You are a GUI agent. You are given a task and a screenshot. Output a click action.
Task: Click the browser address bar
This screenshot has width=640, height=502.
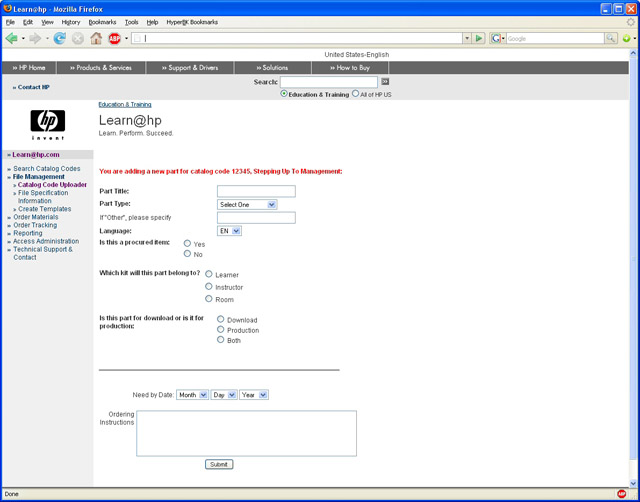[297, 38]
